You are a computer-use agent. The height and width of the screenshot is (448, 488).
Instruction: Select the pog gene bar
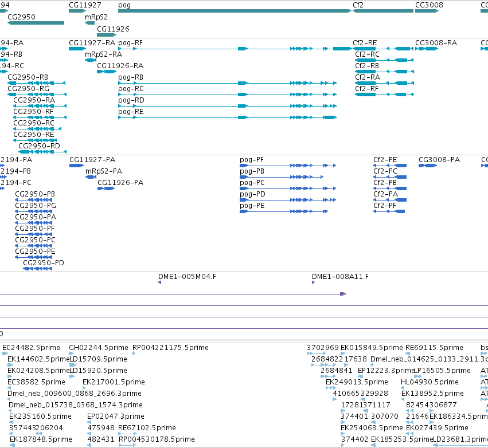tap(235, 11)
